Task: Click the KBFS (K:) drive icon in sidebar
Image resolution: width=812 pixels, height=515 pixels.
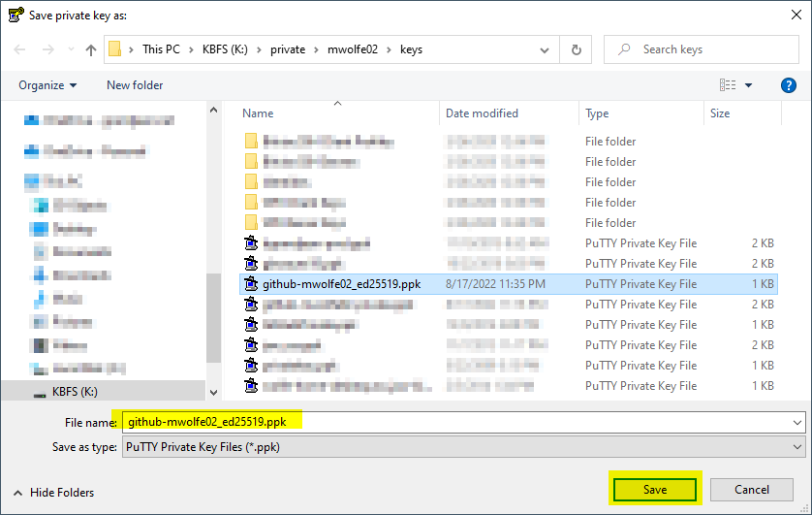Action: (40, 392)
